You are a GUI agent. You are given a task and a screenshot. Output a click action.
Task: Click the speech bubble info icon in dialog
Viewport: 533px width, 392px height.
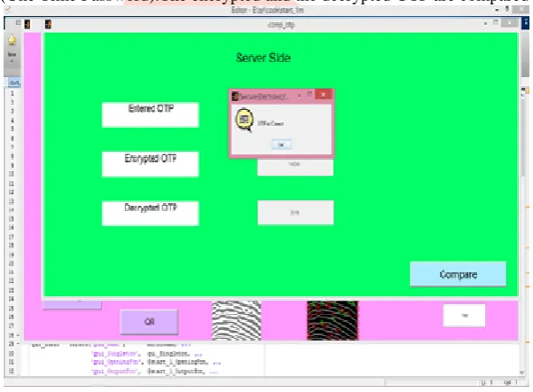pyautogui.click(x=245, y=120)
